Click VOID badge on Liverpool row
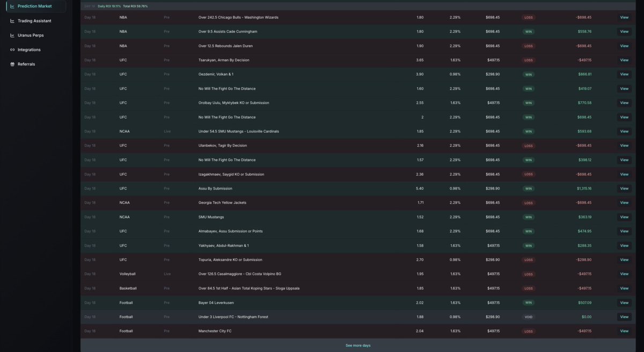This screenshot has height=352, width=644. [529, 317]
